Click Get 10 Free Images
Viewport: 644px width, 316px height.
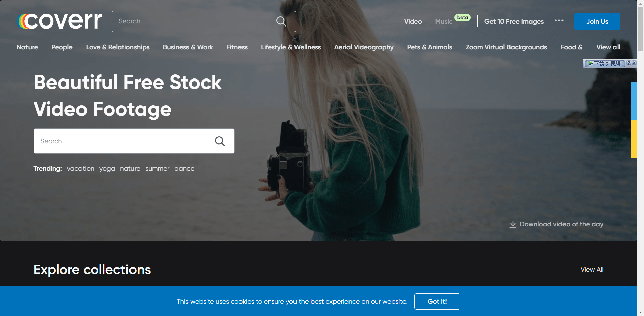[x=514, y=21]
